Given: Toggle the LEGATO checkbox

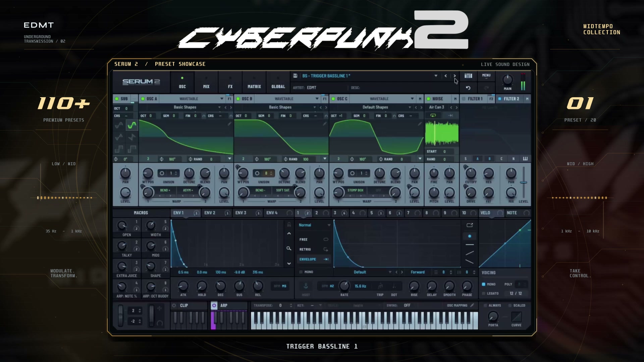Looking at the screenshot, I should tap(484, 293).
